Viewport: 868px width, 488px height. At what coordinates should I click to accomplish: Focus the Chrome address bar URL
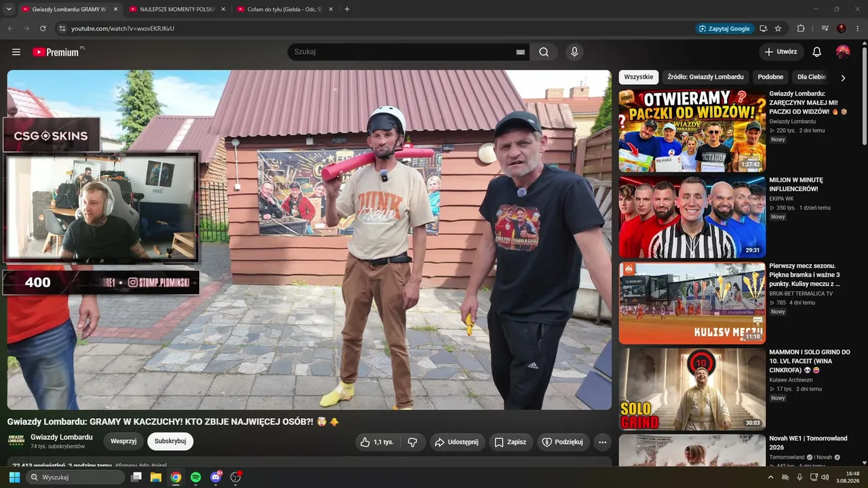[123, 28]
